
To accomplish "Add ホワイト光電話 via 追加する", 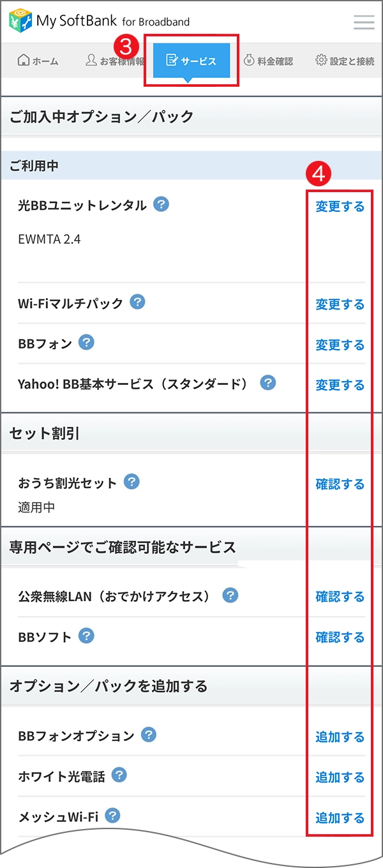I will click(x=340, y=777).
